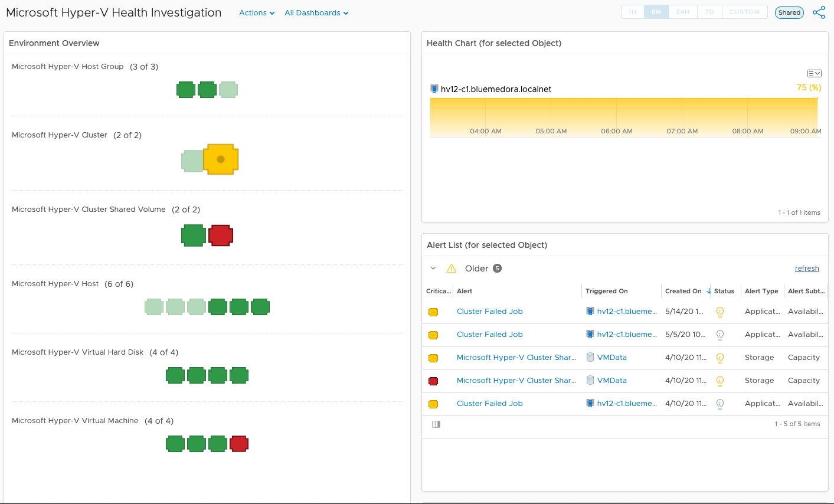Image resolution: width=834 pixels, height=504 pixels.
Task: Open the share dashboard icon
Action: 819,12
